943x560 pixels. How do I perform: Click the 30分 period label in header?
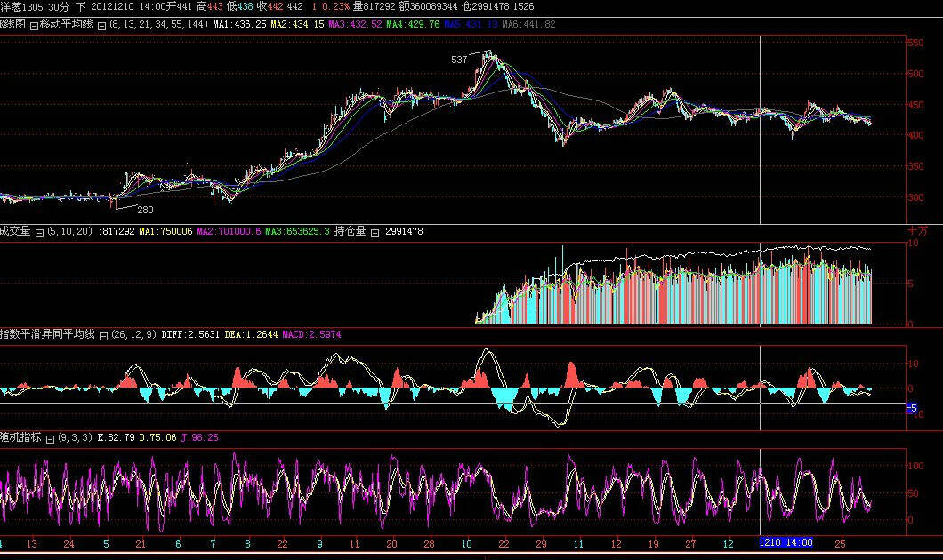pos(59,6)
